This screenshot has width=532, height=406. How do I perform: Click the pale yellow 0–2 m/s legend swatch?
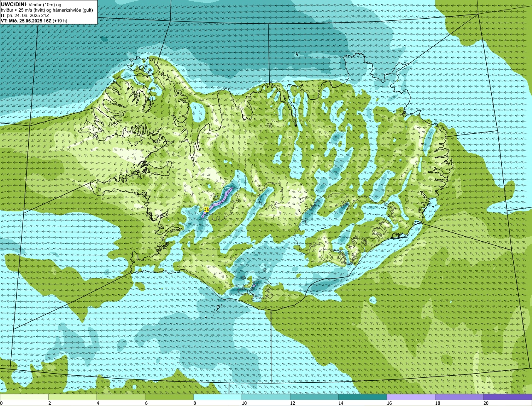[24, 397]
